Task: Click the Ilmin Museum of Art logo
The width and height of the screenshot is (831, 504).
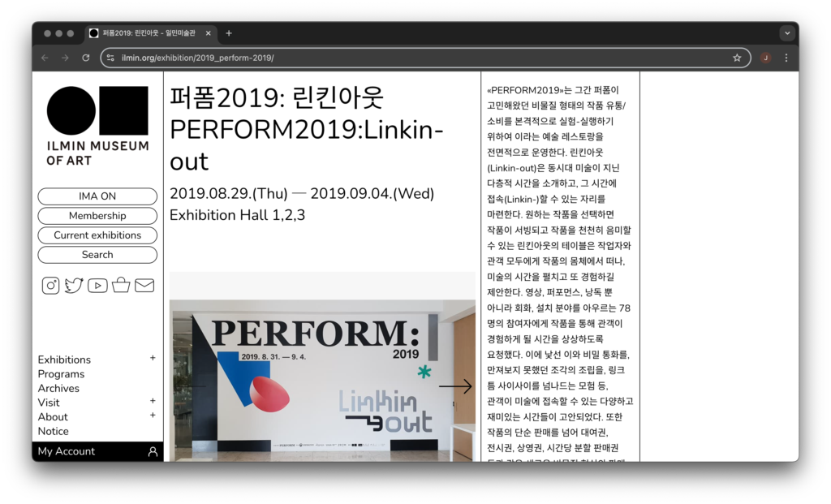Action: (x=97, y=126)
